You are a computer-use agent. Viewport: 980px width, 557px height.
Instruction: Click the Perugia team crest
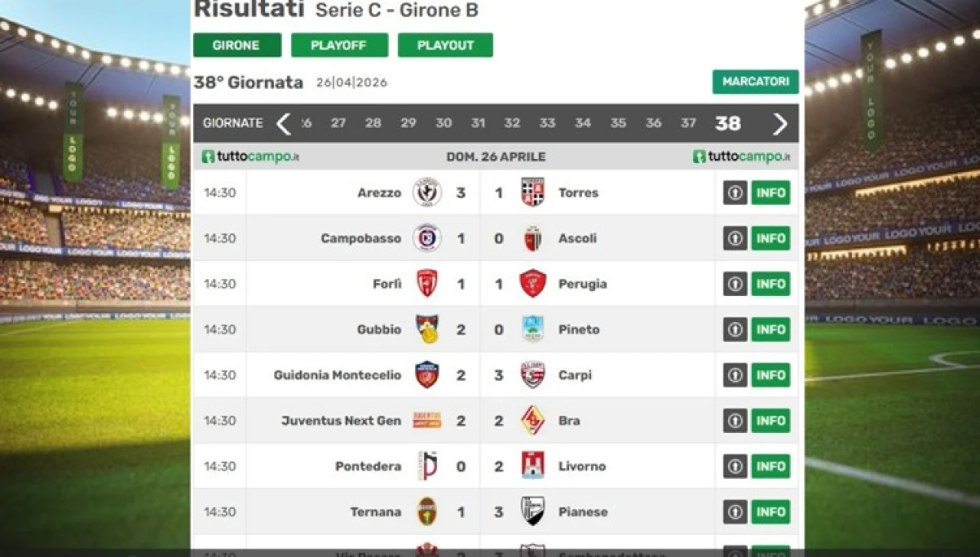click(x=533, y=284)
